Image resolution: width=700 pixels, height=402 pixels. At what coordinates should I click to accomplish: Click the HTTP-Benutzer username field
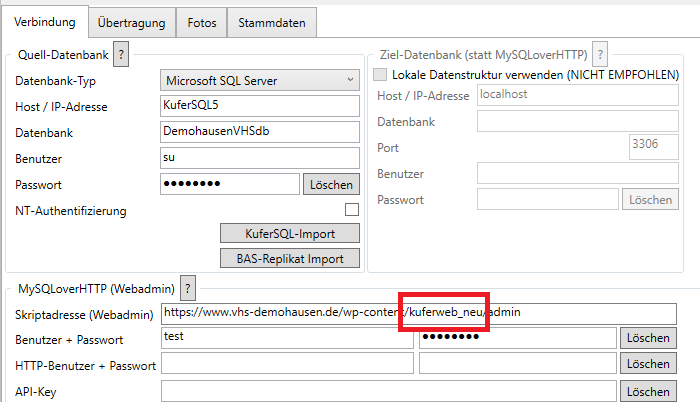[288, 363]
